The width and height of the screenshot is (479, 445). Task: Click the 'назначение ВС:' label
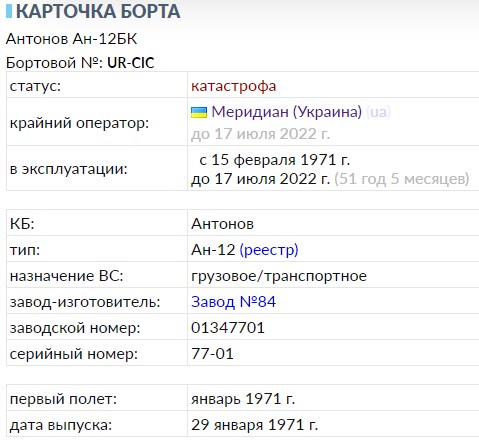click(x=66, y=276)
